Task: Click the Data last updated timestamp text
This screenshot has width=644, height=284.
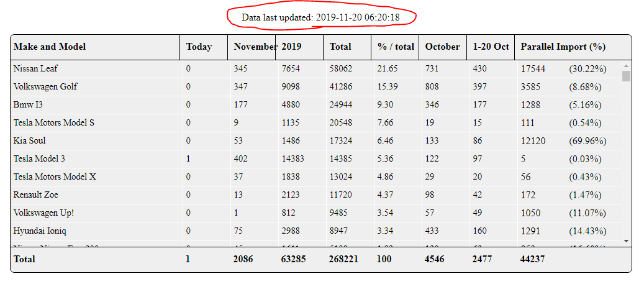Action: [x=321, y=17]
